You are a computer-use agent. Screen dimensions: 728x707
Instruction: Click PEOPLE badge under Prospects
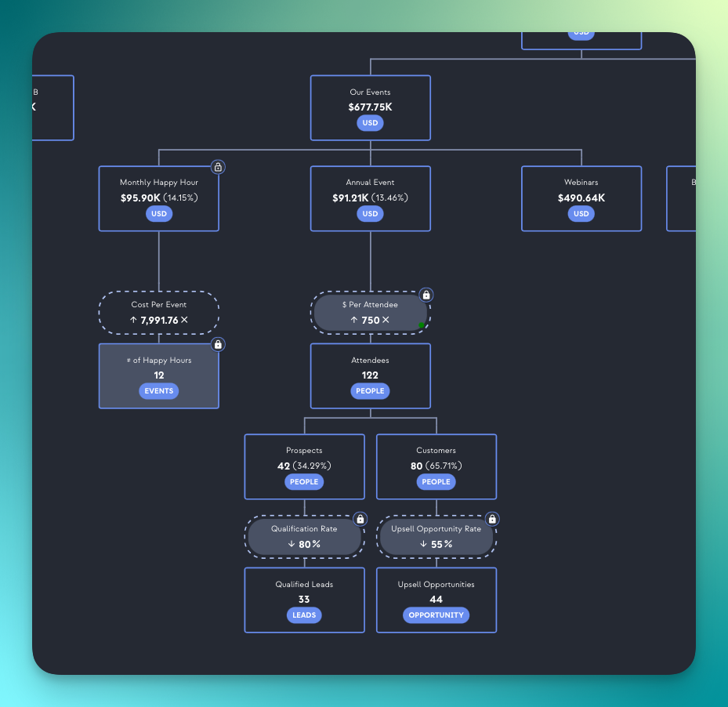coord(304,482)
